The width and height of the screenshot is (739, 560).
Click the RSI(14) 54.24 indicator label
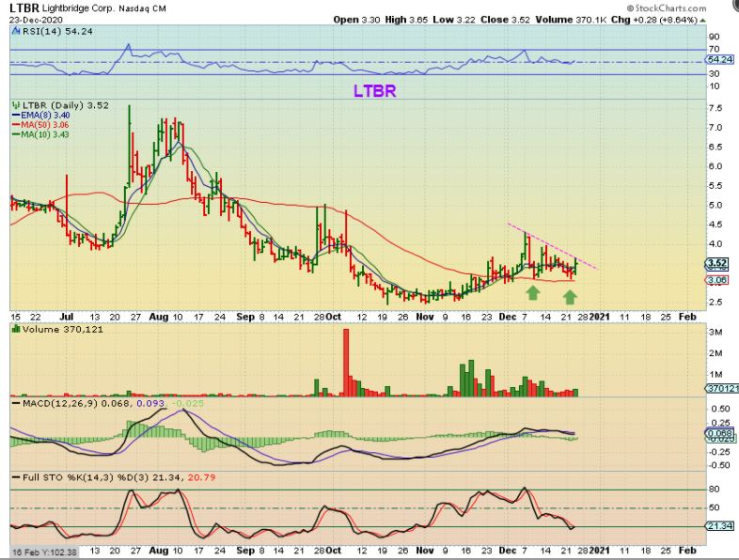coord(57,31)
